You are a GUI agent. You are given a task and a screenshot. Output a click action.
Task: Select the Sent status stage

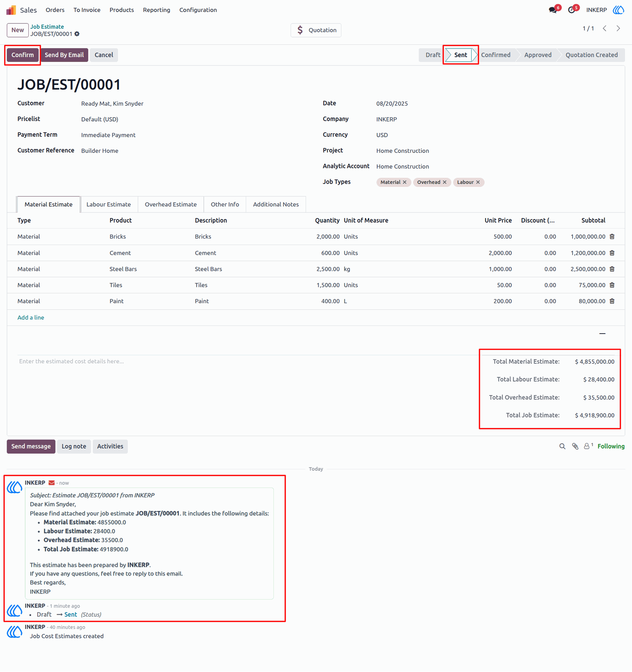tap(460, 55)
